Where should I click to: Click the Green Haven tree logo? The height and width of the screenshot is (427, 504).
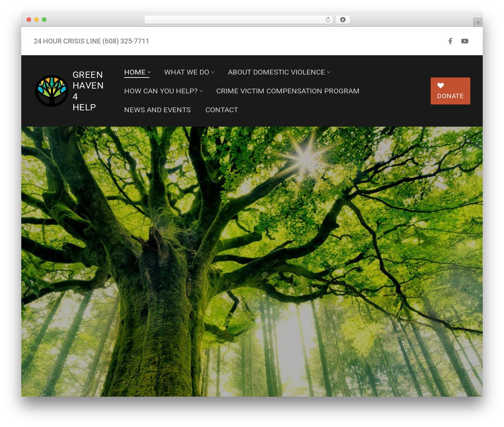pyautogui.click(x=52, y=91)
